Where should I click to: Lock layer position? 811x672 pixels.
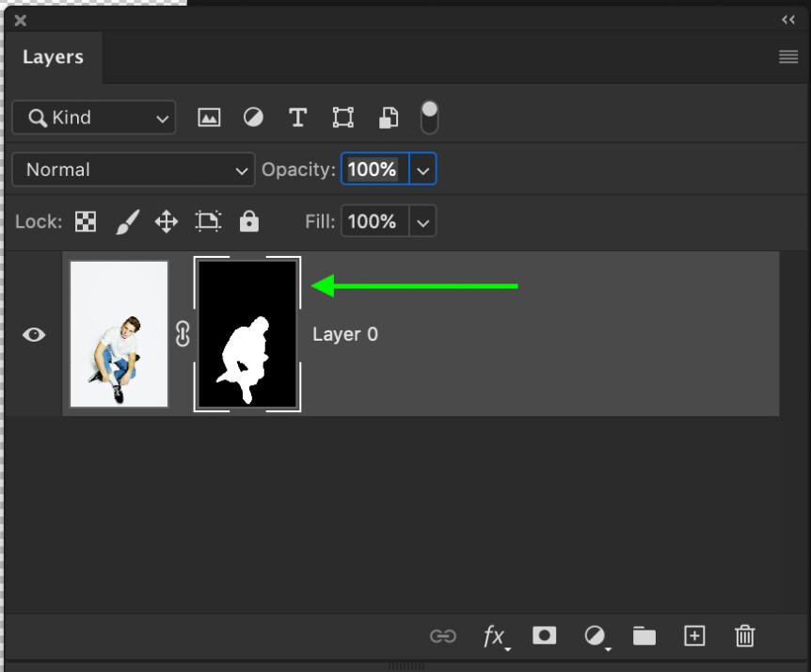(x=167, y=221)
